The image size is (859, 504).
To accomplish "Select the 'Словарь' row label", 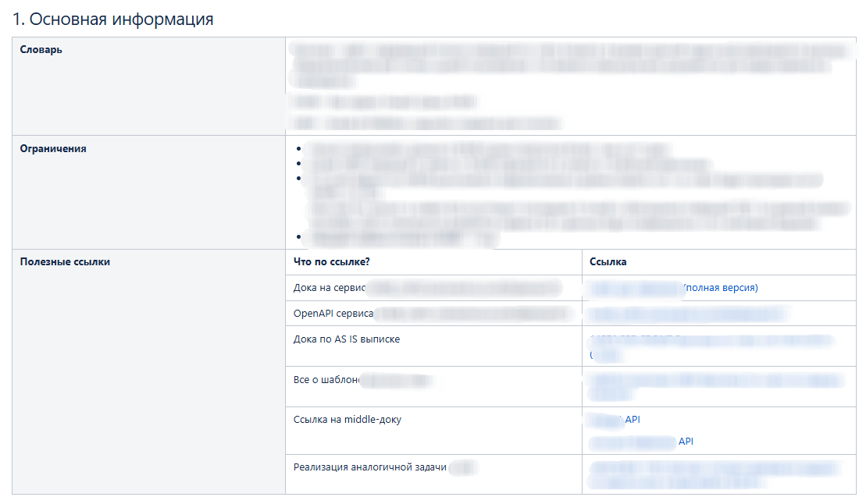I will [41, 50].
